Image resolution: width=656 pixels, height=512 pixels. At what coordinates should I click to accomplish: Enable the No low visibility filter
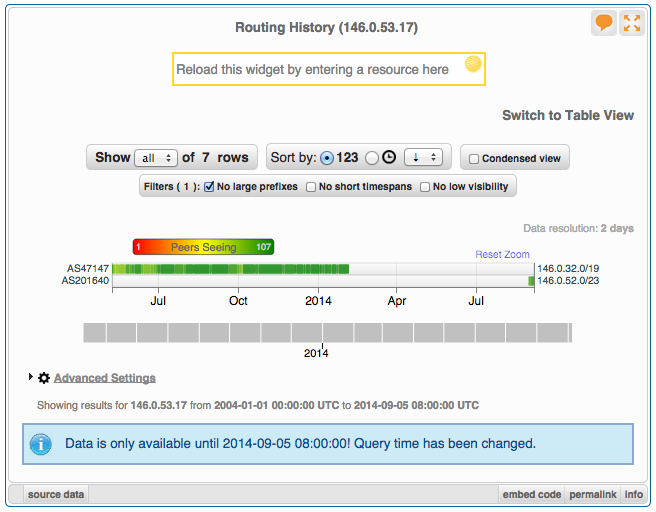[425, 187]
